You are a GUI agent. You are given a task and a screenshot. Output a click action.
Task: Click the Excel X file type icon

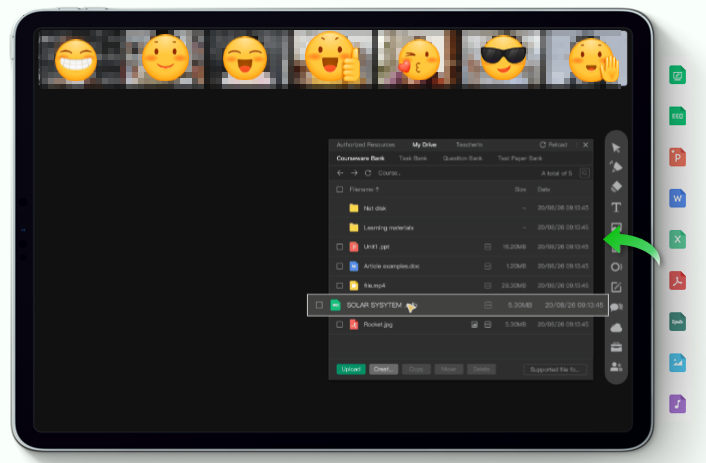[677, 239]
